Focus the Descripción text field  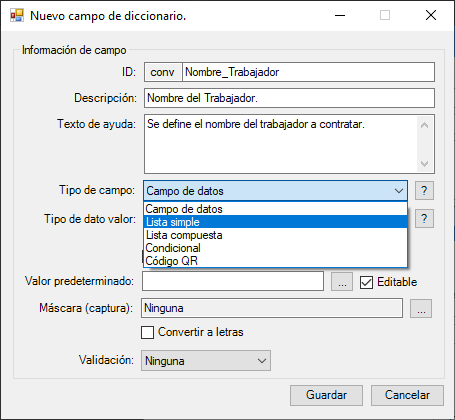click(x=289, y=98)
